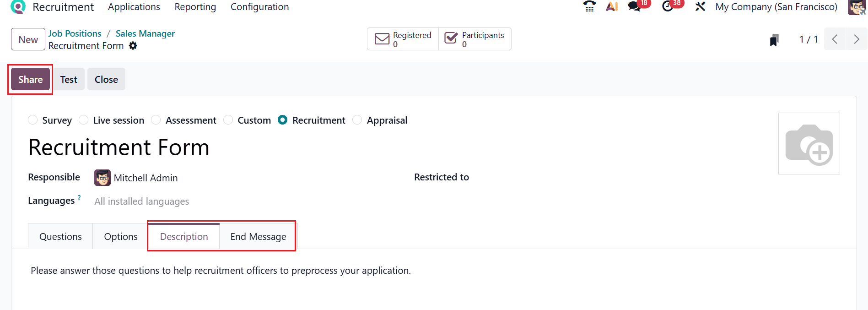The image size is (868, 310).
Task: Click the developer tools wrench icon
Action: (700, 7)
